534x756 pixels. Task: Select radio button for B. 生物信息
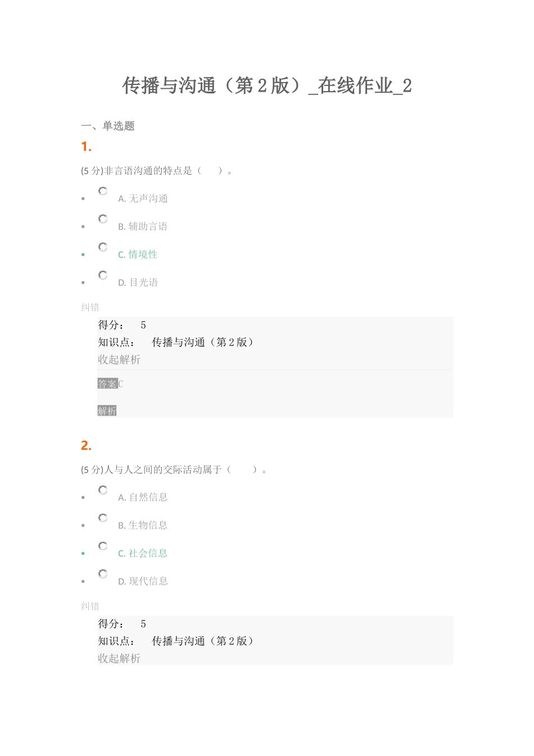click(x=103, y=517)
